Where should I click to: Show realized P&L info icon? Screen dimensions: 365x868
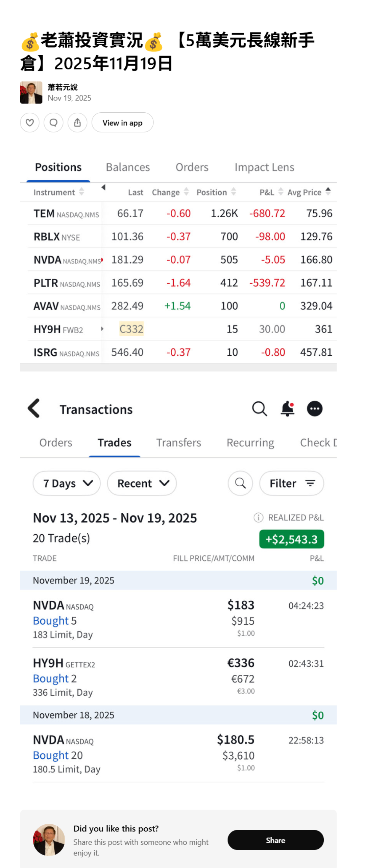[258, 517]
